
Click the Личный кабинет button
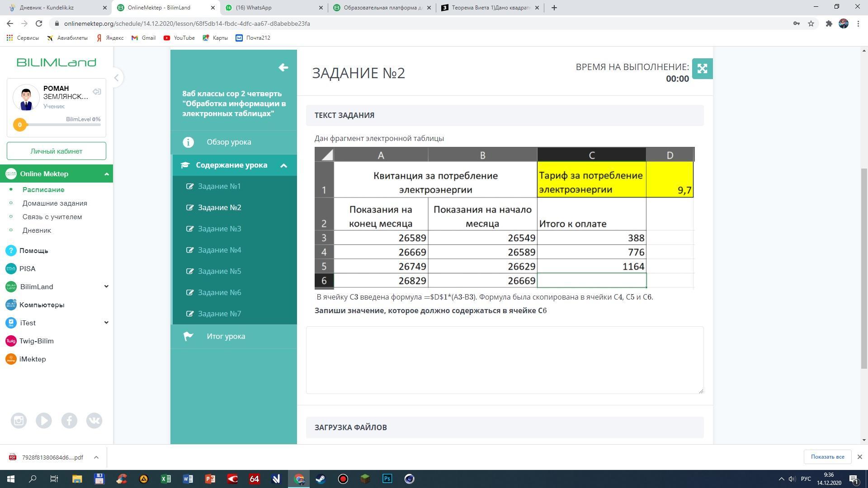[57, 151]
